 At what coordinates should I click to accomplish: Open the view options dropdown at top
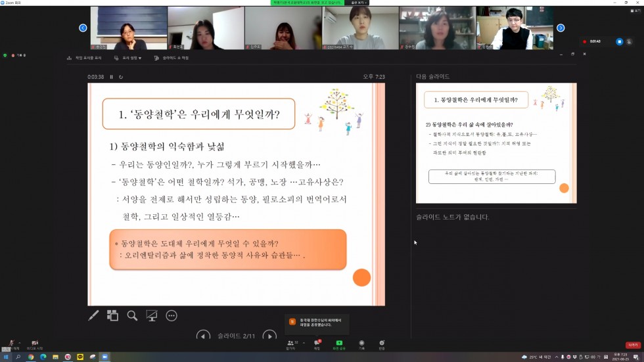click(x=358, y=3)
